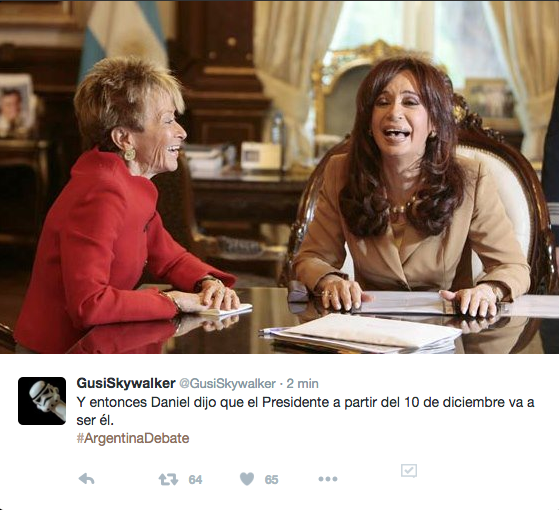559x510 pixels.
Task: Click the tweet text about Daniel
Action: point(306,411)
